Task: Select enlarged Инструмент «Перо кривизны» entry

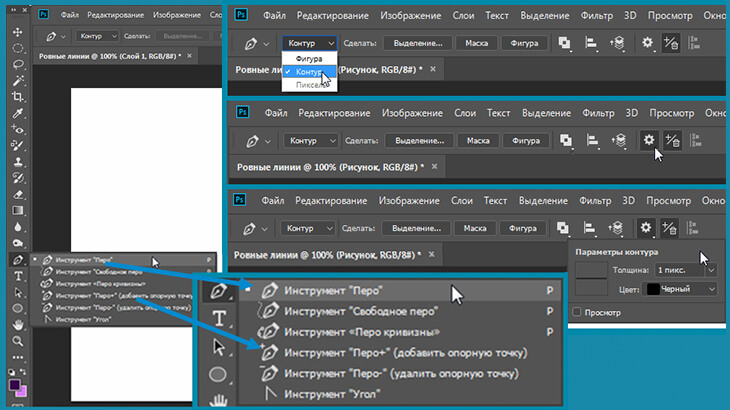Action: pos(400,332)
